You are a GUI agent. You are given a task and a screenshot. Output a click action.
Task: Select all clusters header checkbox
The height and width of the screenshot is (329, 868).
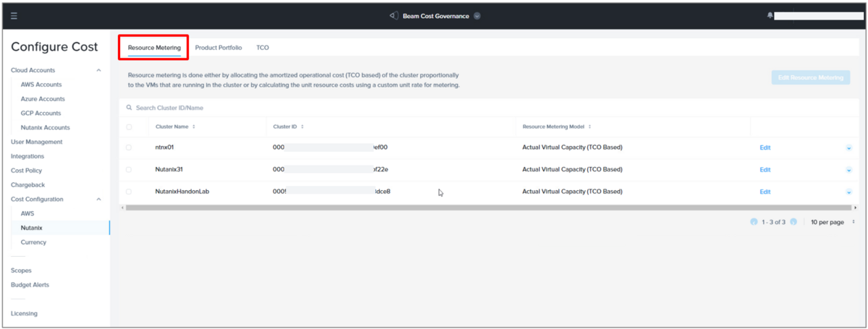coord(129,127)
